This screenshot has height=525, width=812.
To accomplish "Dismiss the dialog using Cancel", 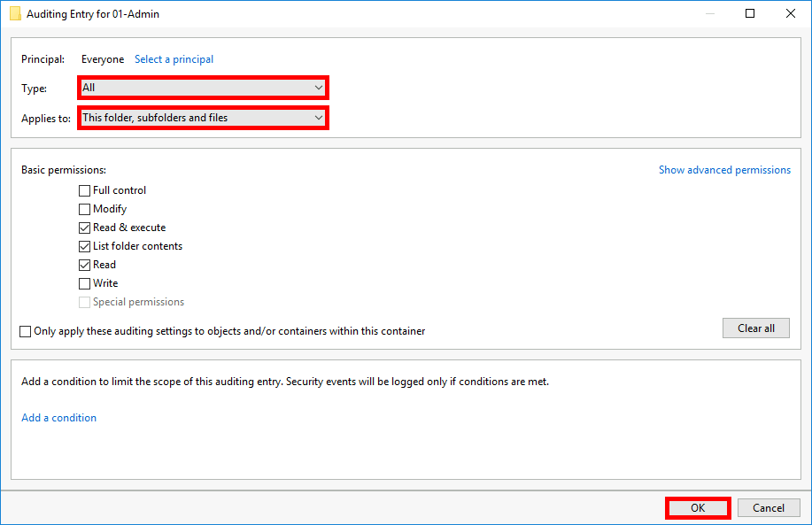I will (x=768, y=507).
